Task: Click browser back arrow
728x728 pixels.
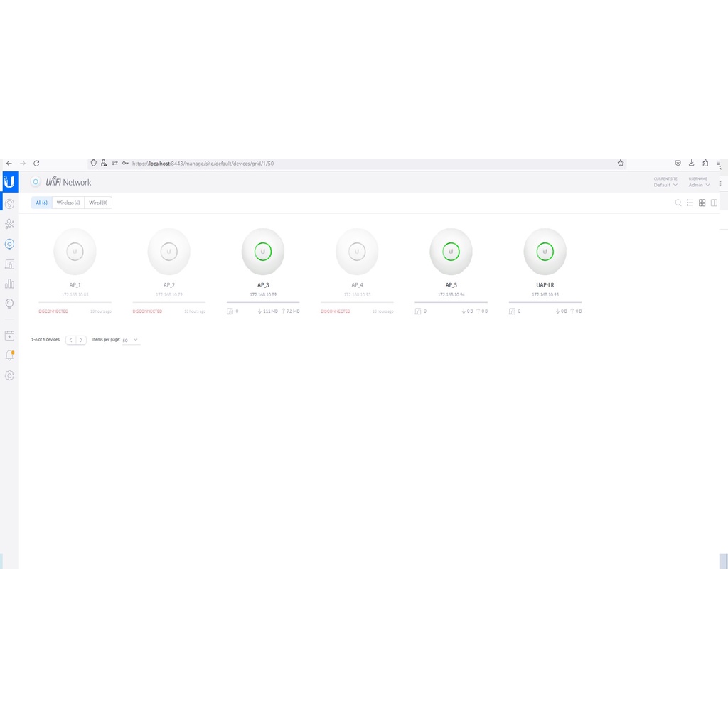Action: 9,164
